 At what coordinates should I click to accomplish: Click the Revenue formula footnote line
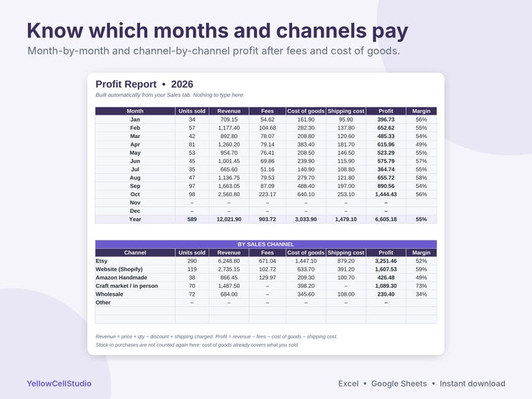pyautogui.click(x=216, y=337)
